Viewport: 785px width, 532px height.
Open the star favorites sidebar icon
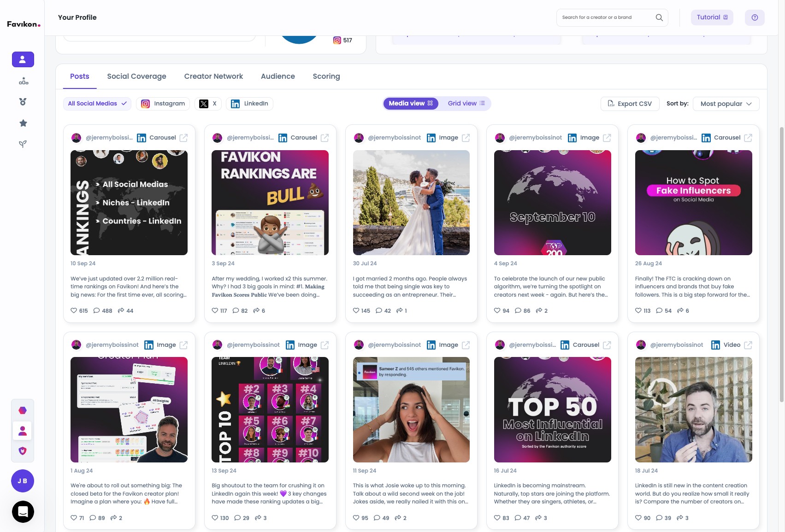(23, 123)
